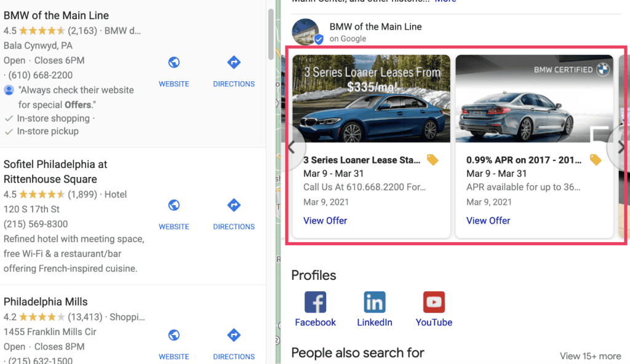
Task: Open website for Philadelphia Mills
Action: click(173, 344)
